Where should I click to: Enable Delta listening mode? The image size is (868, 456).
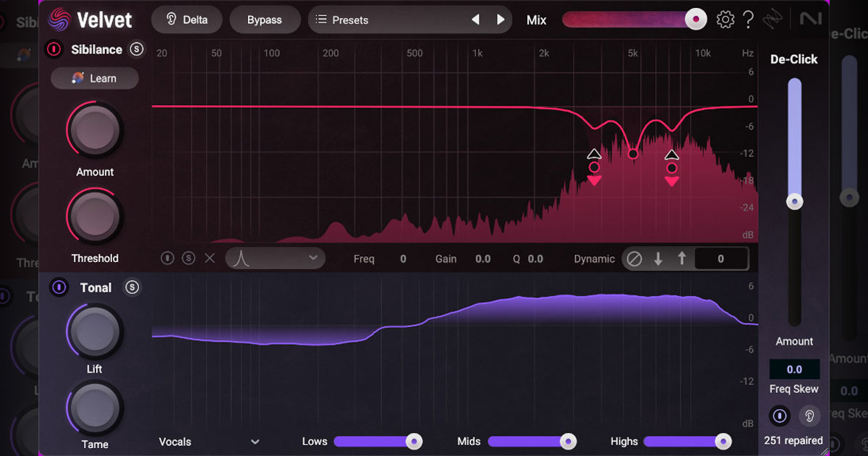click(x=187, y=20)
